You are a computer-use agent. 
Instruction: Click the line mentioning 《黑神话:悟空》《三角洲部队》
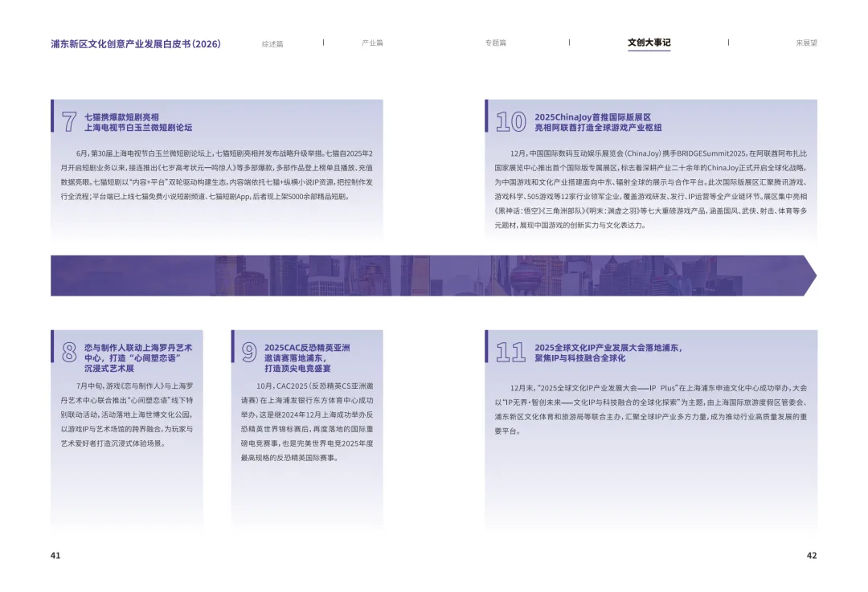(x=650, y=210)
